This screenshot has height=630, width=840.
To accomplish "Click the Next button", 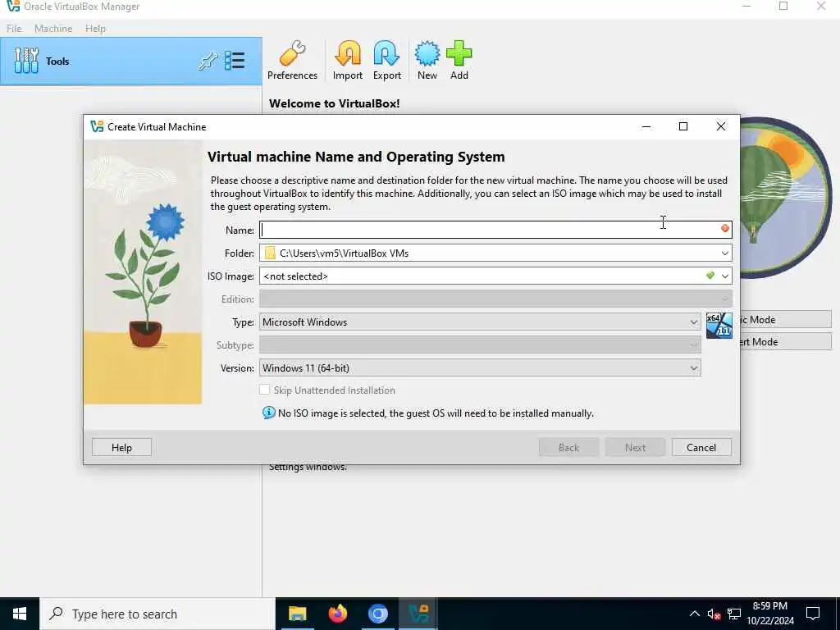I will 635,447.
